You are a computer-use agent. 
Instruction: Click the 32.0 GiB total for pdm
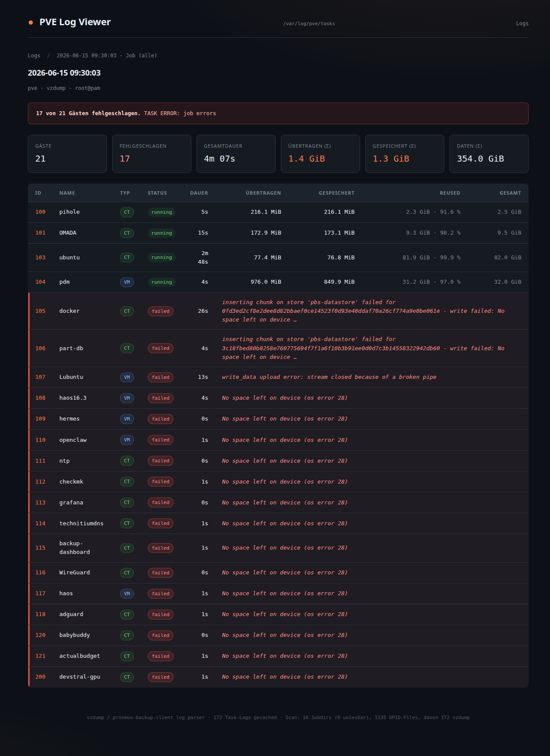point(507,282)
